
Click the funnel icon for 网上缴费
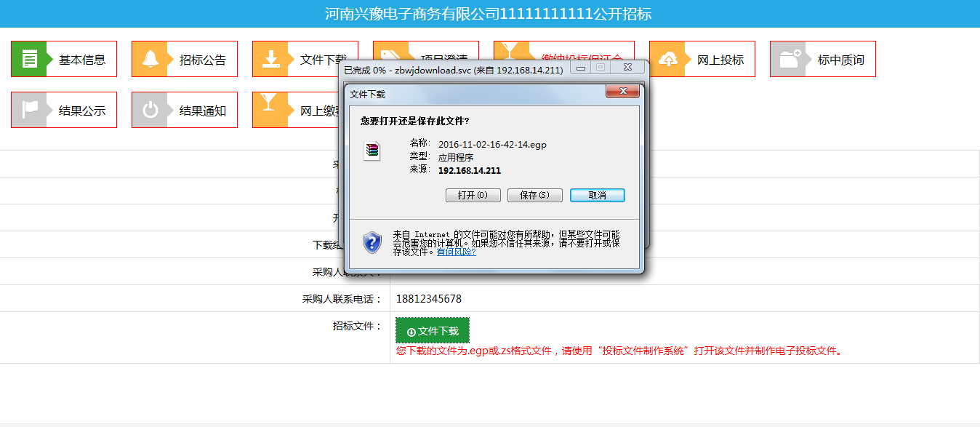pyautogui.click(x=269, y=106)
